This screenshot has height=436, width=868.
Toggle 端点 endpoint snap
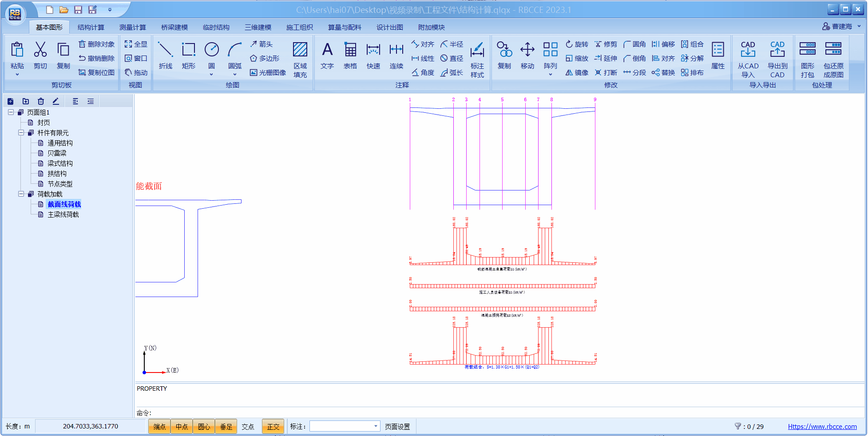159,427
